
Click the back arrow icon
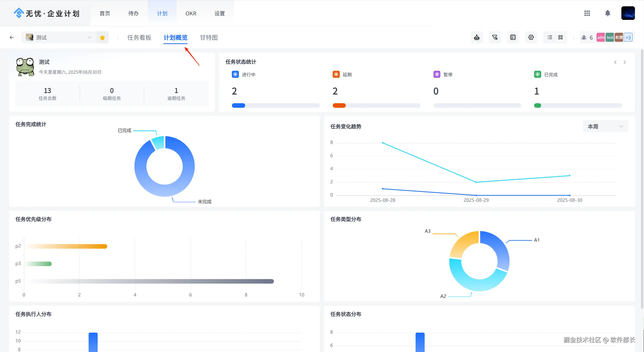(12, 38)
